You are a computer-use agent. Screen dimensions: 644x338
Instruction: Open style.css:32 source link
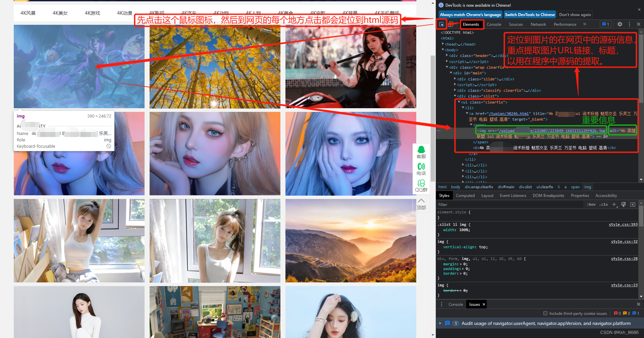coord(624,242)
